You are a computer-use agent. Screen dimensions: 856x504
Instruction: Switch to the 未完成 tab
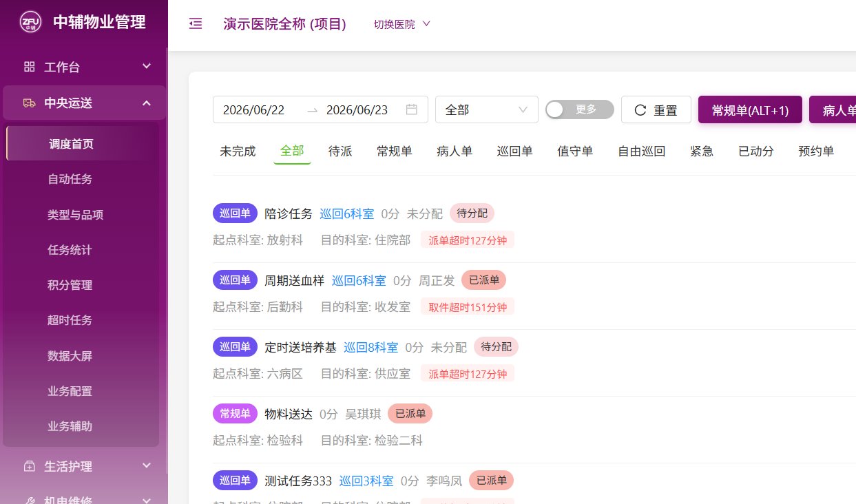click(x=238, y=151)
